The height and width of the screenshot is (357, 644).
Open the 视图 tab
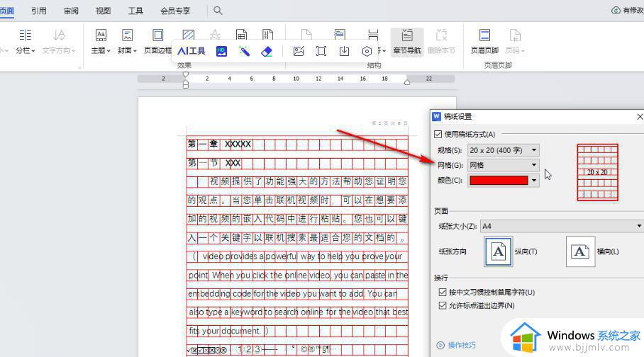[x=103, y=11]
